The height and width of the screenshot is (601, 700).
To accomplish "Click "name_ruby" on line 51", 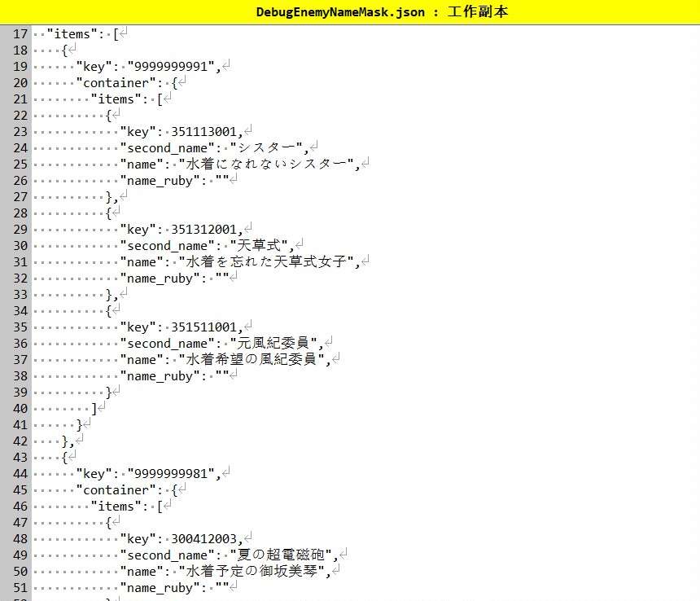I will coord(160,588).
